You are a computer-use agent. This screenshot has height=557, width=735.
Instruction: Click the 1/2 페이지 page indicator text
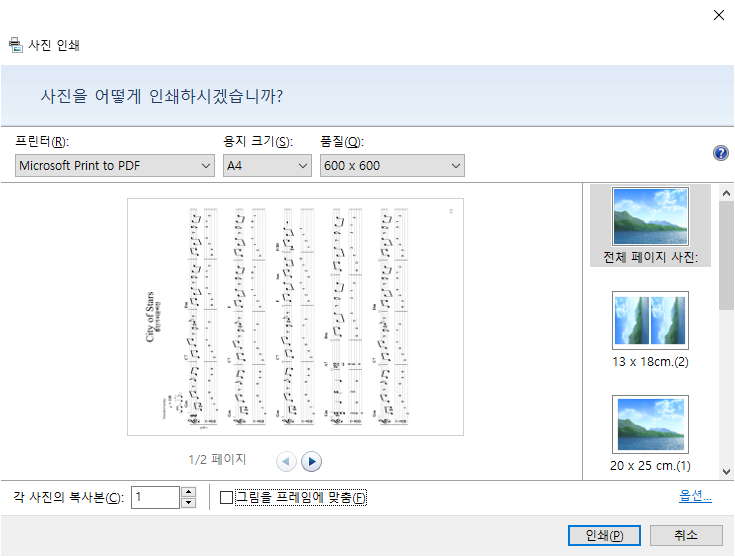pyautogui.click(x=217, y=459)
